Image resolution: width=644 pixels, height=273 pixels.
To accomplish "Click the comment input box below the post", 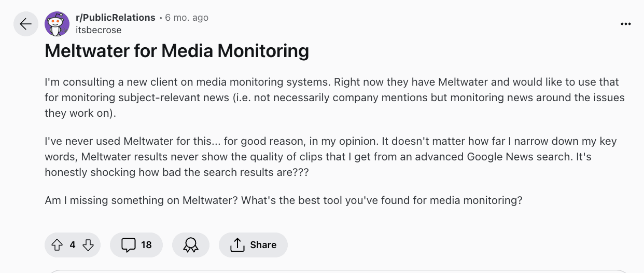I will point(337,271).
